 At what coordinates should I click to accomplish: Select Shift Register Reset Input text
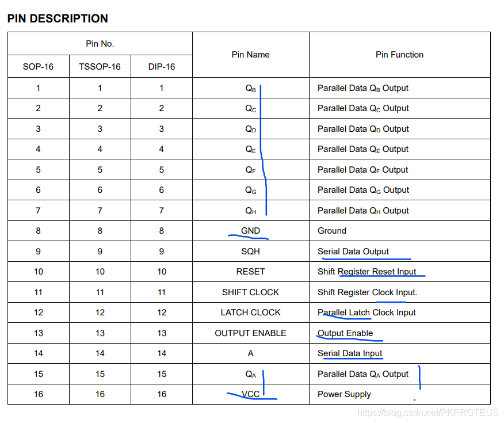click(366, 272)
